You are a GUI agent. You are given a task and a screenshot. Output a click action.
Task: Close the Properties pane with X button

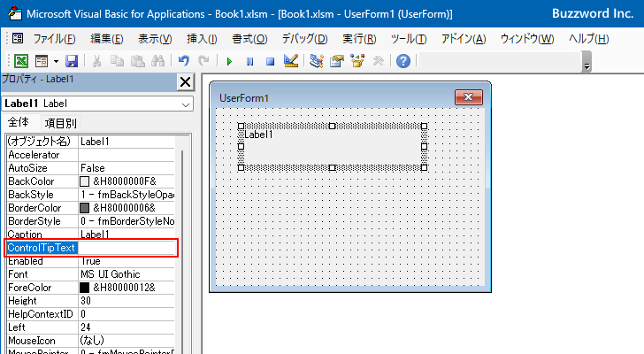pos(185,82)
